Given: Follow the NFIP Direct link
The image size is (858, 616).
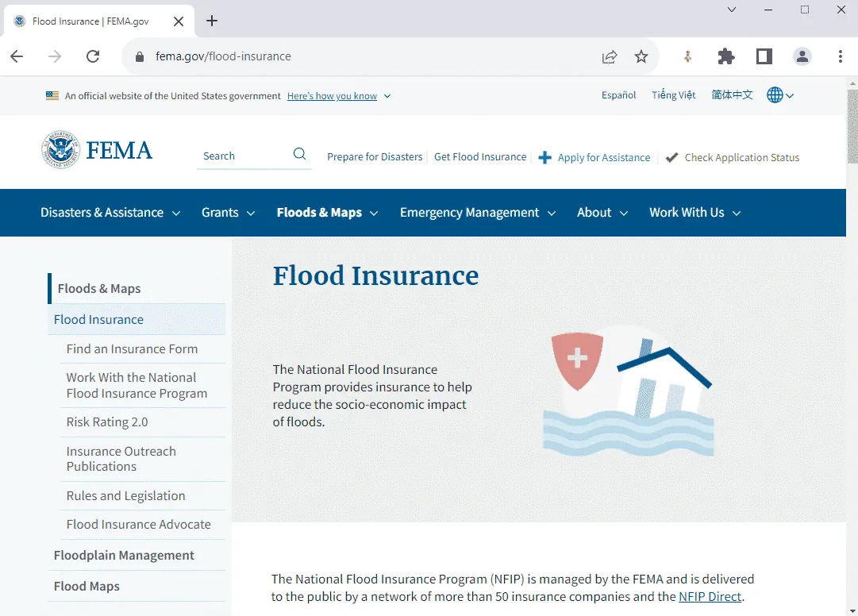Looking at the screenshot, I should point(710,596).
